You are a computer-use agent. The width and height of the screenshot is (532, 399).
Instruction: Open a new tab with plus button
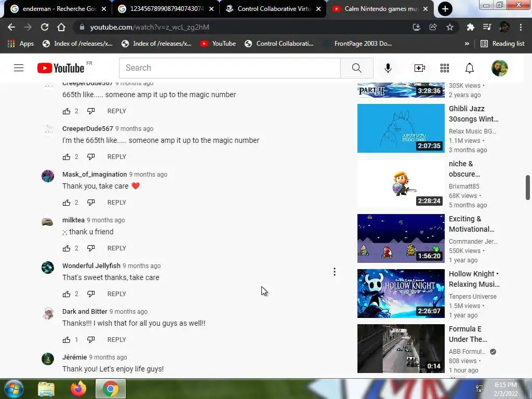coord(445,9)
